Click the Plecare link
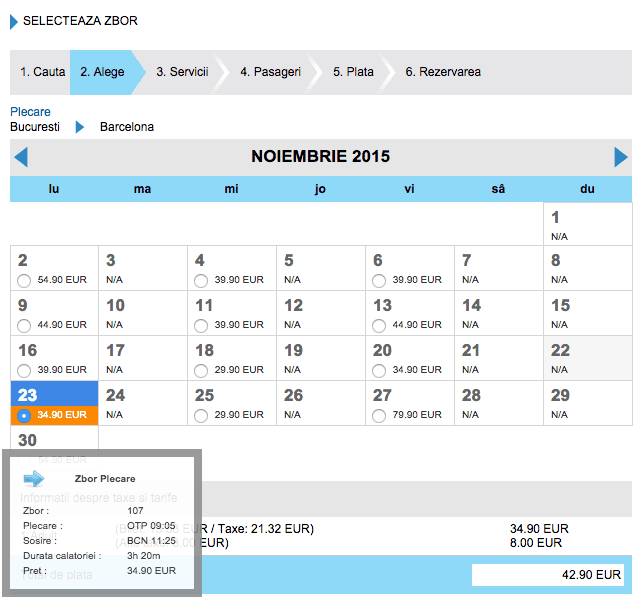The height and width of the screenshot is (602, 636). [30, 112]
